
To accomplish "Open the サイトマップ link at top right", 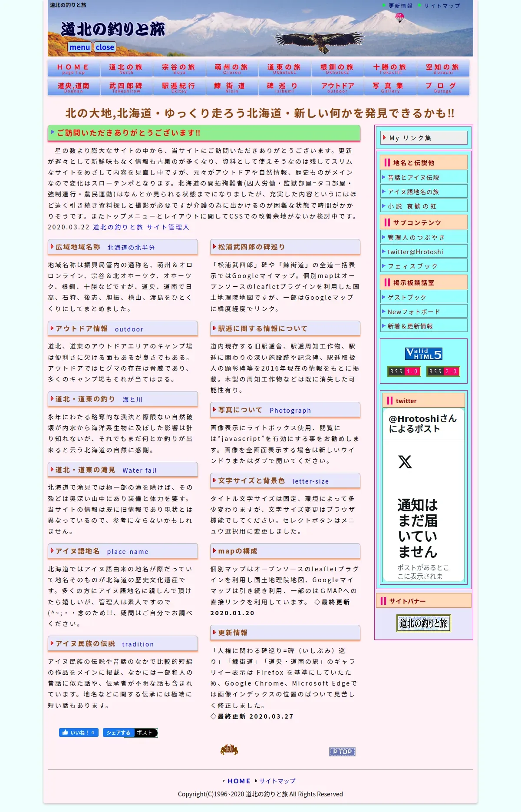I will [442, 6].
